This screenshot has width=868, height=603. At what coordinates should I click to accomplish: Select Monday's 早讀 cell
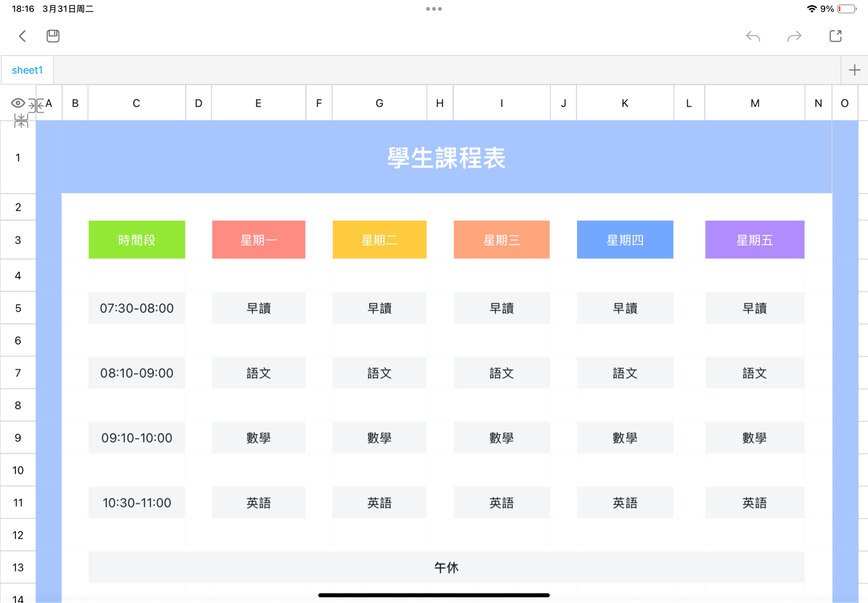click(258, 308)
